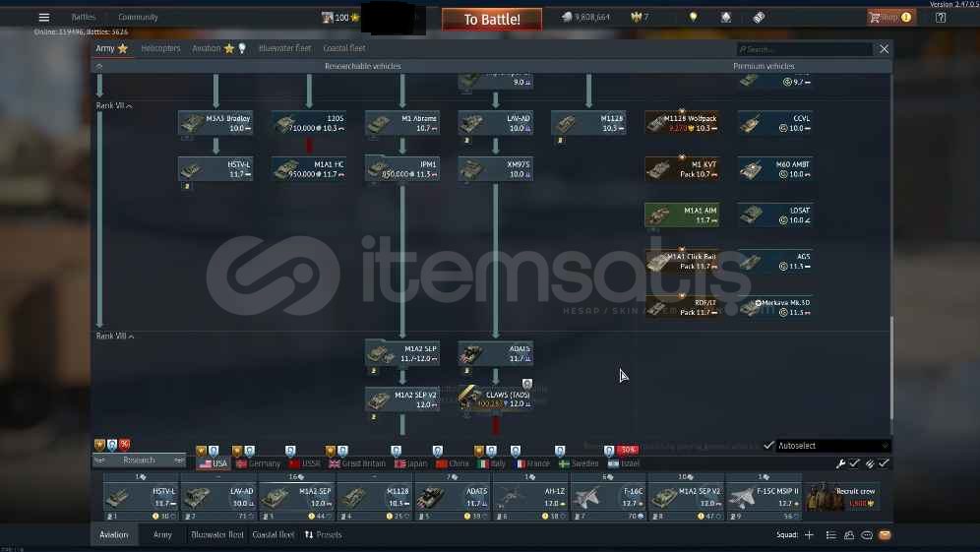Click the Research button
This screenshot has width=980, height=552.
coord(139,460)
